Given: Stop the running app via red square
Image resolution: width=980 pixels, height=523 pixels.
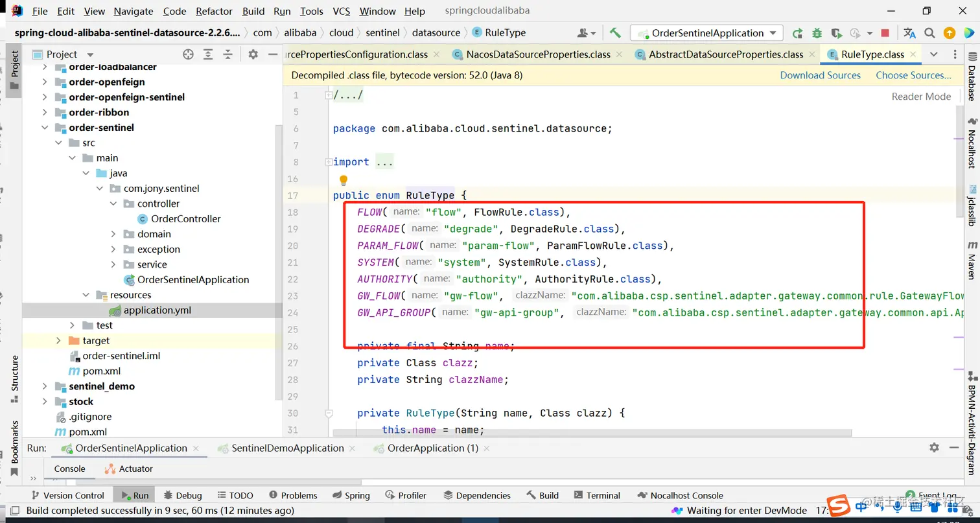Looking at the screenshot, I should tap(886, 33).
